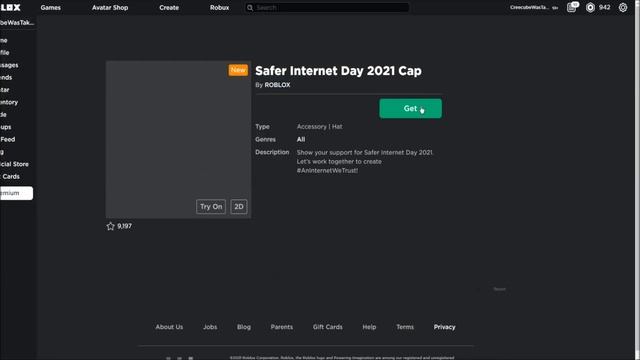Viewport: 640px width, 360px height.
Task: Open the Privacy footer link
Action: click(444, 327)
